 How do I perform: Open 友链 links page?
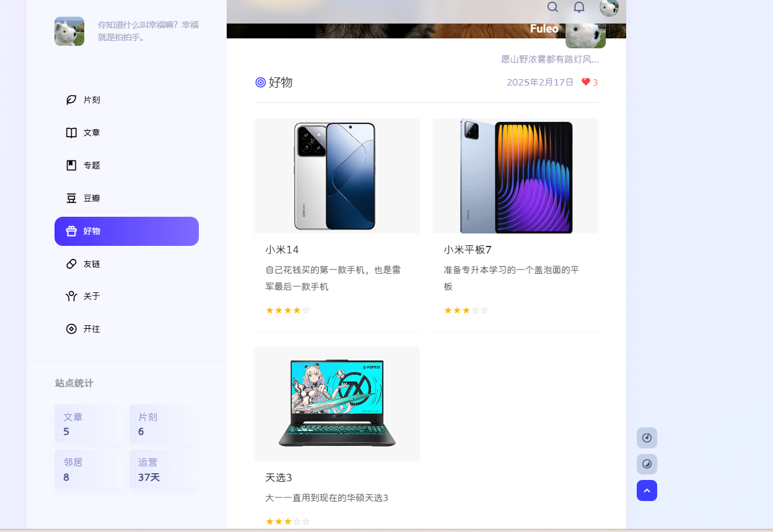coord(126,264)
